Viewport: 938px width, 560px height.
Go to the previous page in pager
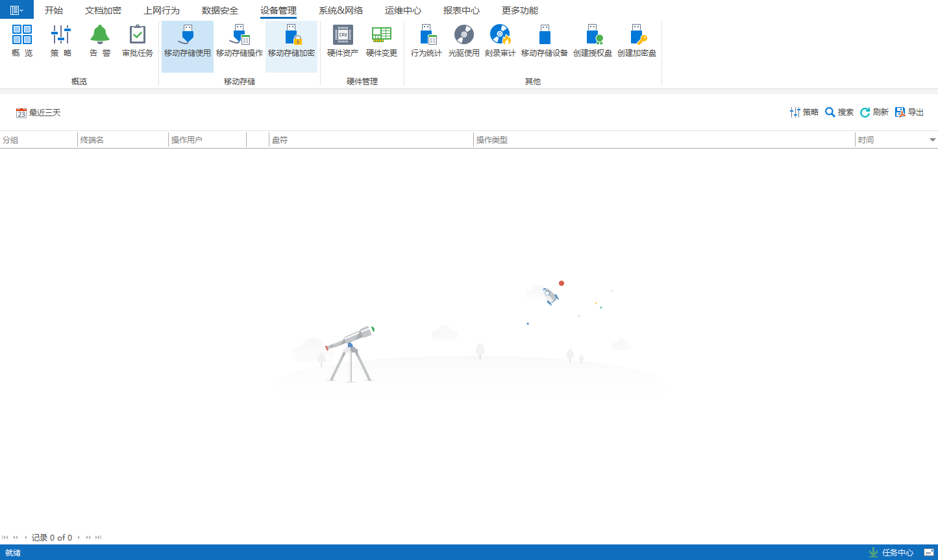point(16,537)
